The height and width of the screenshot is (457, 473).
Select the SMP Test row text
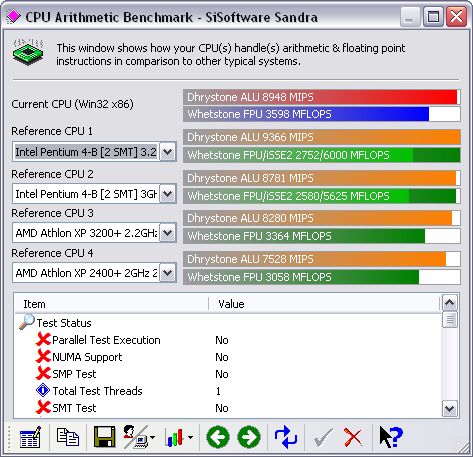point(74,374)
